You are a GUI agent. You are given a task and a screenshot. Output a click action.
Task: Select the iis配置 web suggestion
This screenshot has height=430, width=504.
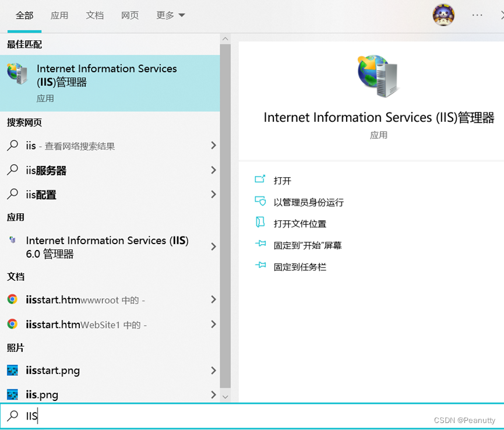pos(110,195)
